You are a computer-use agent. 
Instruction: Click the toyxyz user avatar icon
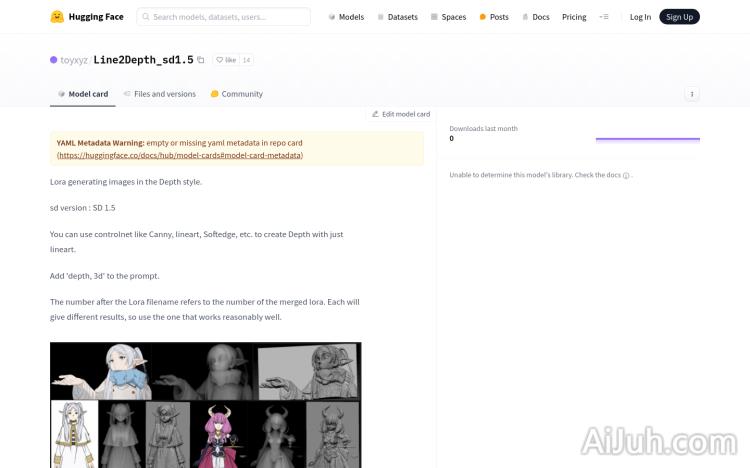pos(54,60)
